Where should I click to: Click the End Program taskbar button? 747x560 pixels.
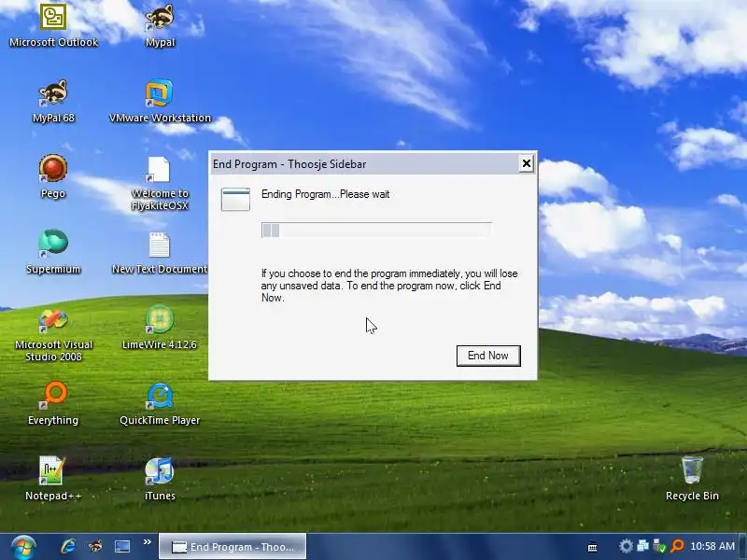[233, 547]
